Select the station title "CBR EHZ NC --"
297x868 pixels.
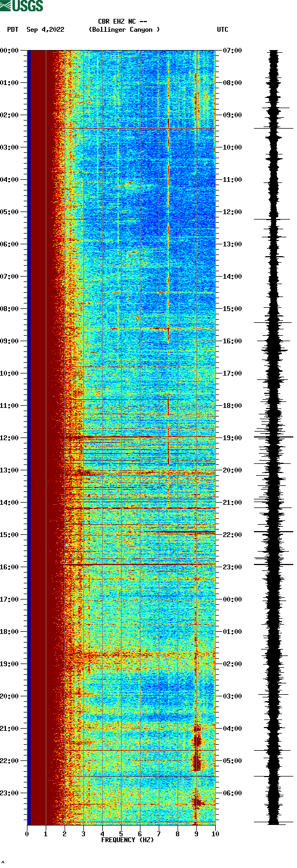pyautogui.click(x=122, y=22)
